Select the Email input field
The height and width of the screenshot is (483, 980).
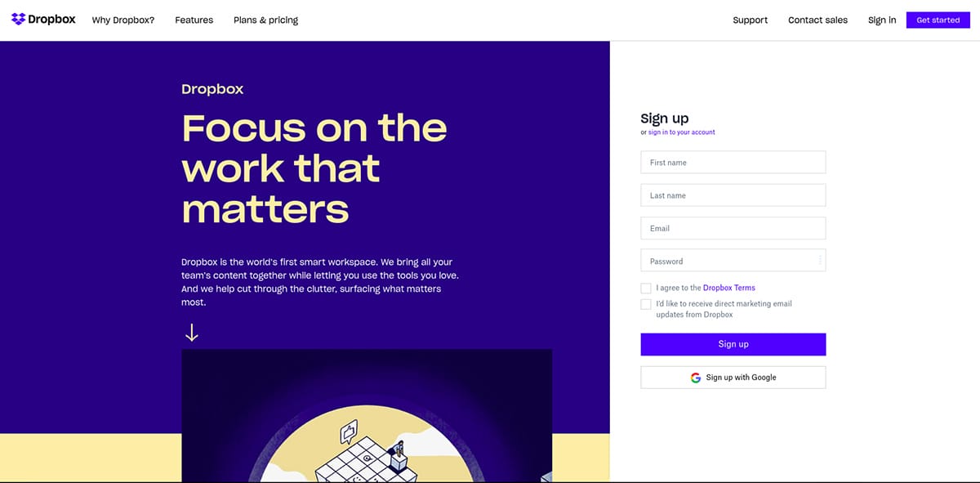[x=733, y=228]
